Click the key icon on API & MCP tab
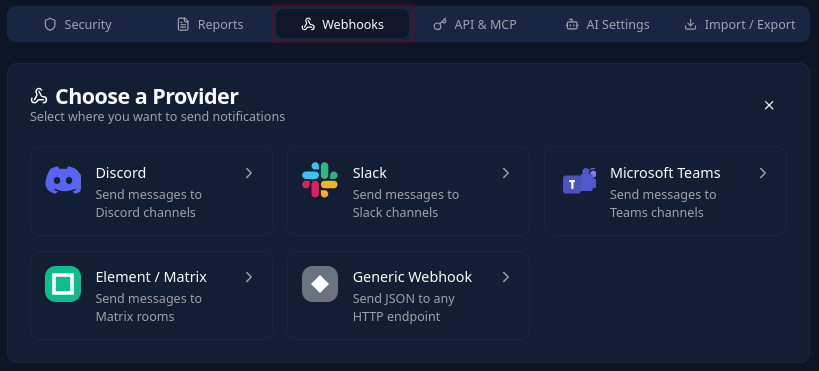 click(x=440, y=25)
